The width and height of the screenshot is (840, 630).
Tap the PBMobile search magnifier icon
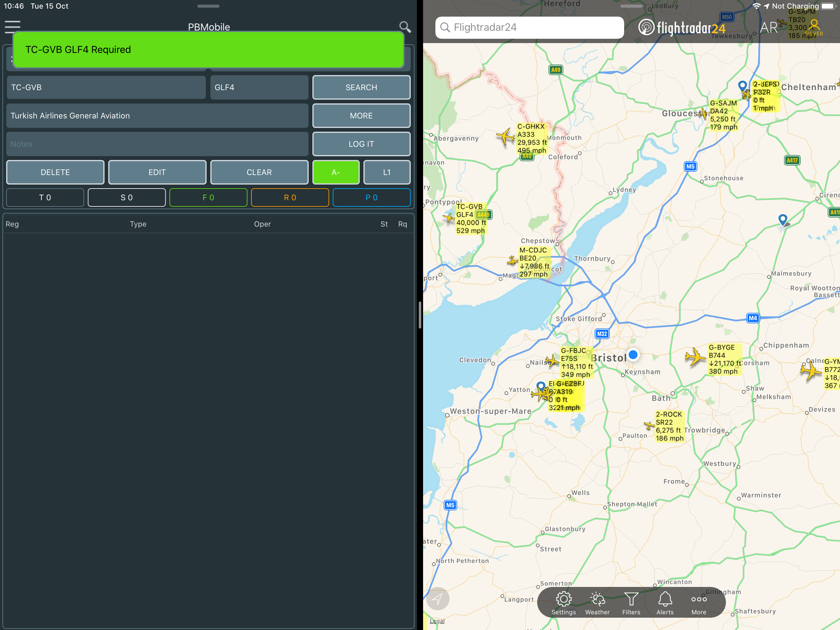coord(405,27)
